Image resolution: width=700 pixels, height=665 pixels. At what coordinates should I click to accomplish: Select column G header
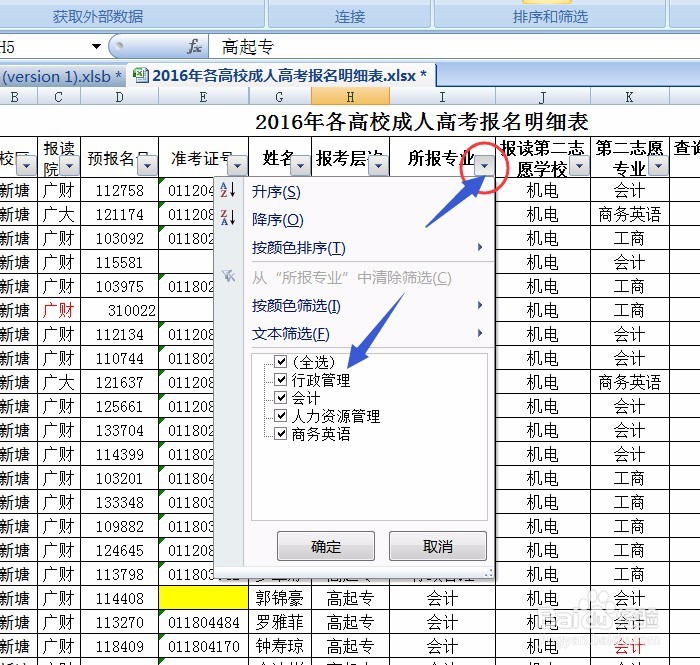[279, 97]
